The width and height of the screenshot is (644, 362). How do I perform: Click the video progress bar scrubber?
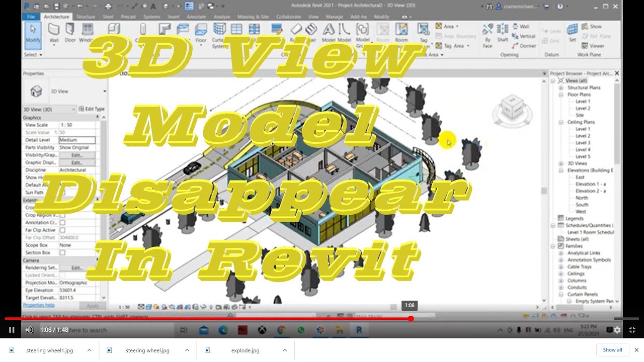point(411,318)
